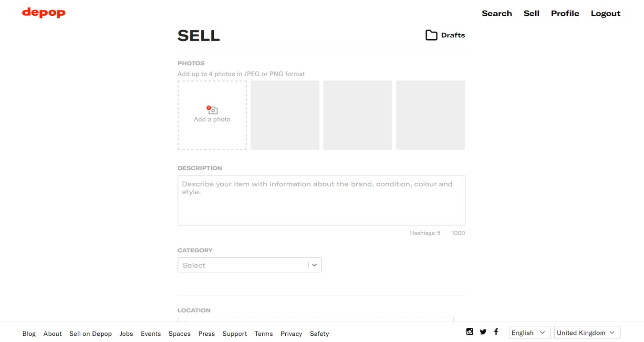Open the Category select dropdown
The image size is (644, 342).
pyautogui.click(x=249, y=265)
